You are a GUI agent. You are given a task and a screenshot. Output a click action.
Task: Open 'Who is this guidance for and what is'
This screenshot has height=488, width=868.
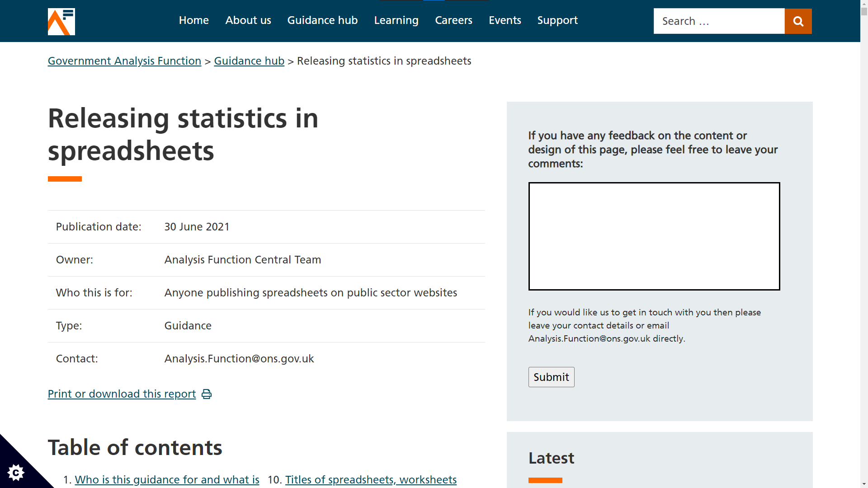pyautogui.click(x=167, y=479)
